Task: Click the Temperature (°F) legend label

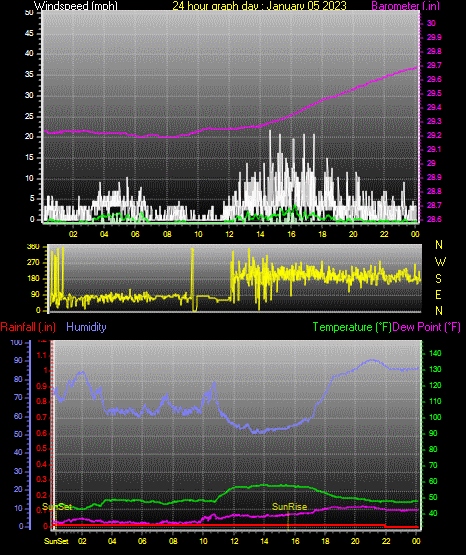Action: point(352,327)
